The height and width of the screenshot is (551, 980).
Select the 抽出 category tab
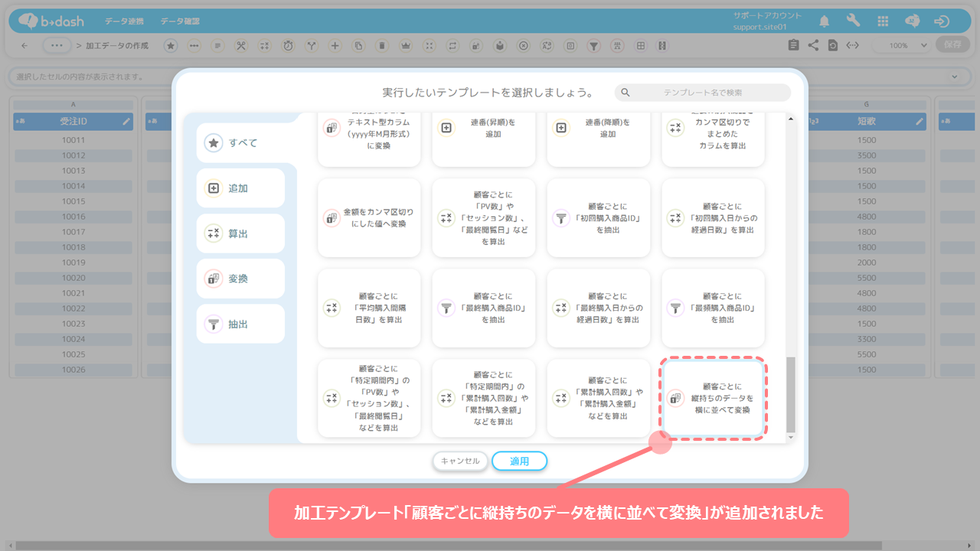point(240,324)
